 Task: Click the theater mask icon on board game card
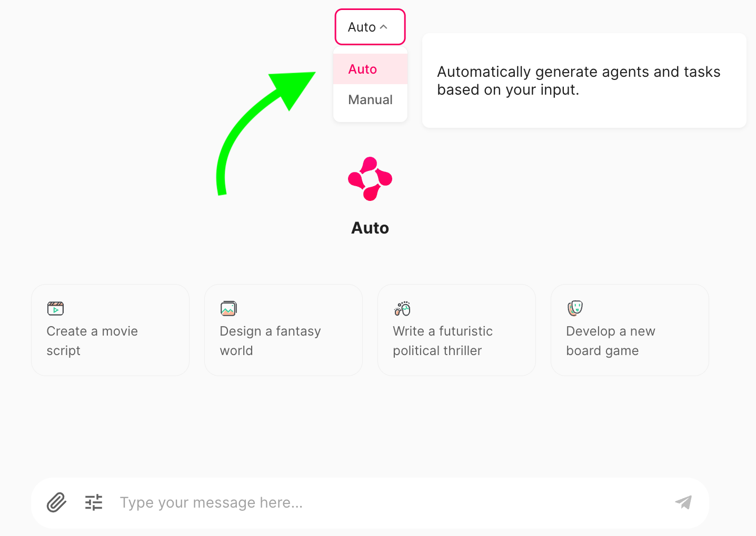point(574,308)
